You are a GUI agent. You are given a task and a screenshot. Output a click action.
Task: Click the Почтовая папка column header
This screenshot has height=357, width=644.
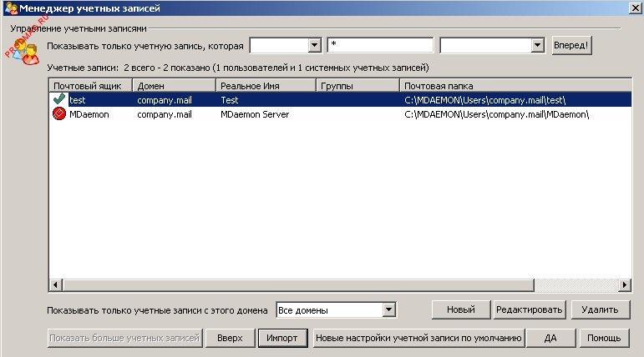(510, 86)
